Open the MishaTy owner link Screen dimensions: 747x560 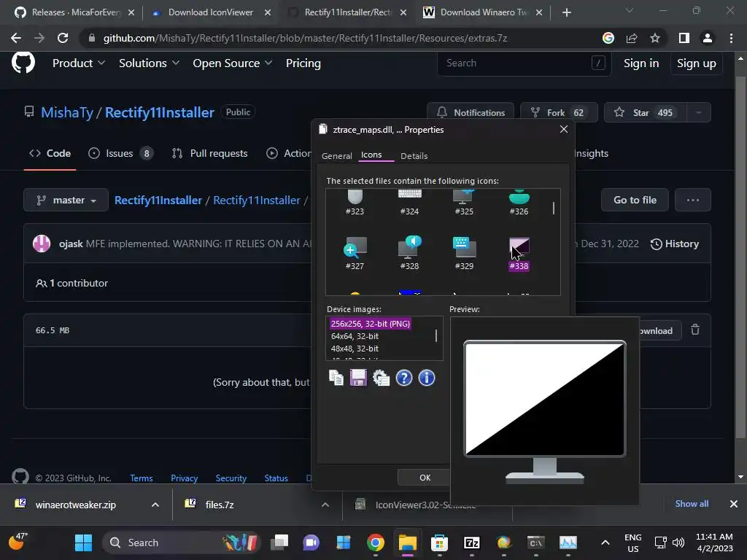(67, 112)
